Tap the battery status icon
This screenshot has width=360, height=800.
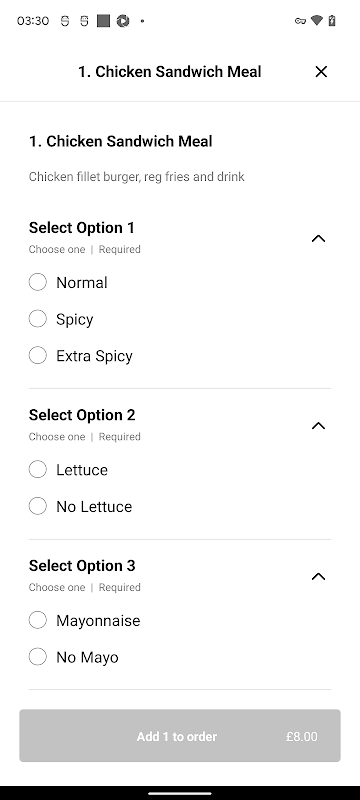pyautogui.click(x=332, y=20)
